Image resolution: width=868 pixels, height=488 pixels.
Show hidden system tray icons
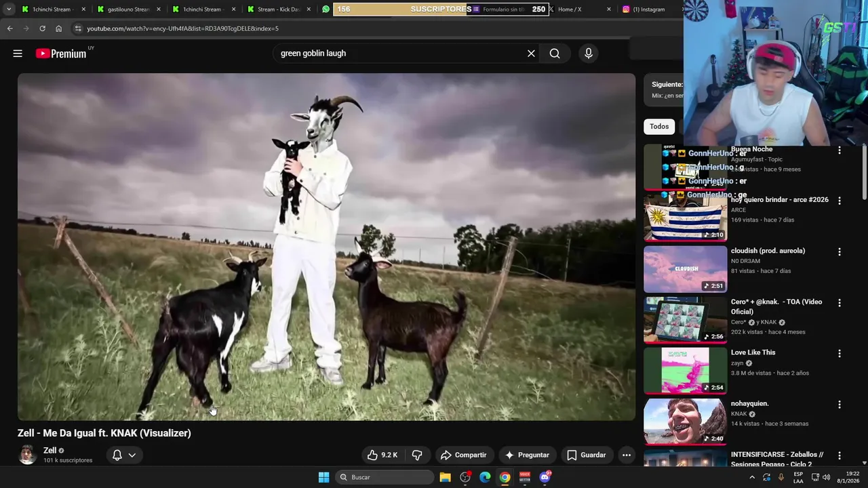click(752, 477)
